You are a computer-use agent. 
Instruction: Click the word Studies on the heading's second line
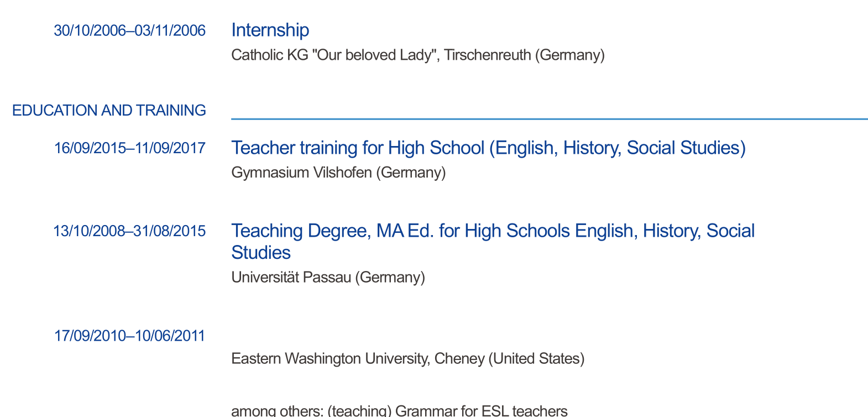click(261, 253)
